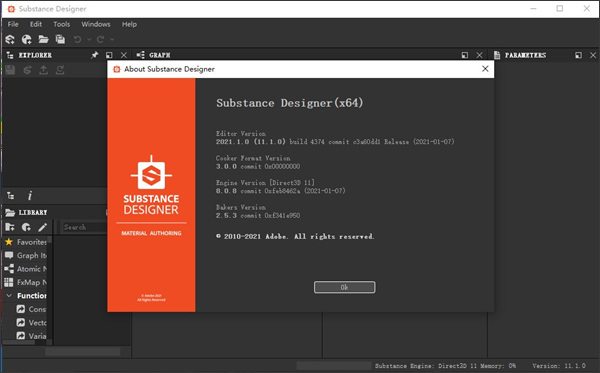Screen dimensions: 600x373
Task: Click the hierarchy view icon below Explorer
Action: [11, 196]
